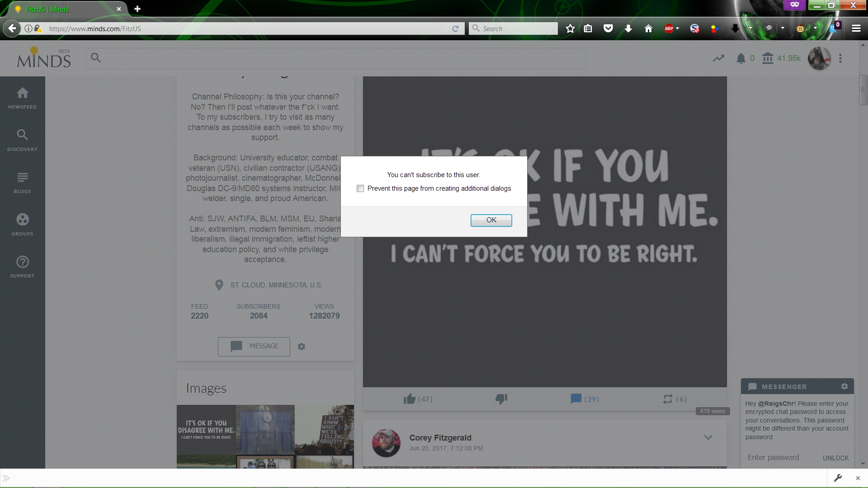This screenshot has height=488, width=868.
Task: Open the wallet bank icon
Action: click(768, 58)
